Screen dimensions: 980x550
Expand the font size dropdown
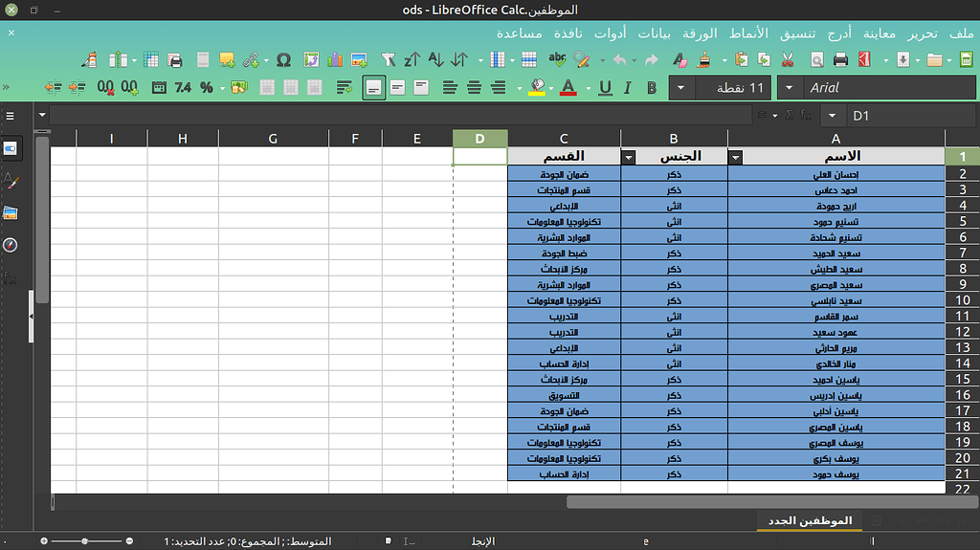click(x=681, y=88)
